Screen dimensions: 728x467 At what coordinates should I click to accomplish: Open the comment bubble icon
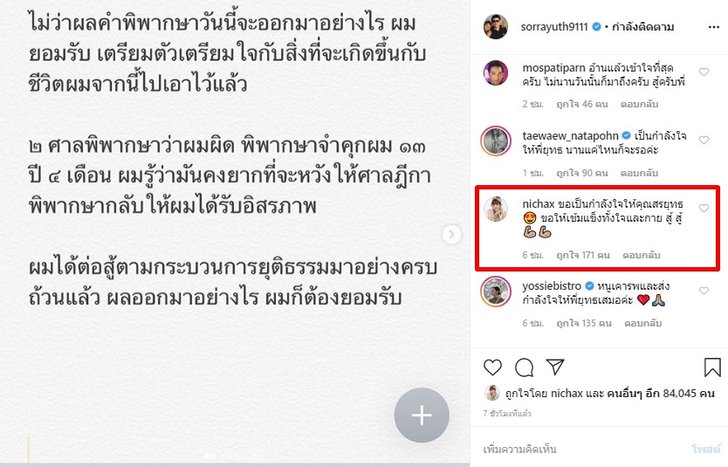(524, 367)
